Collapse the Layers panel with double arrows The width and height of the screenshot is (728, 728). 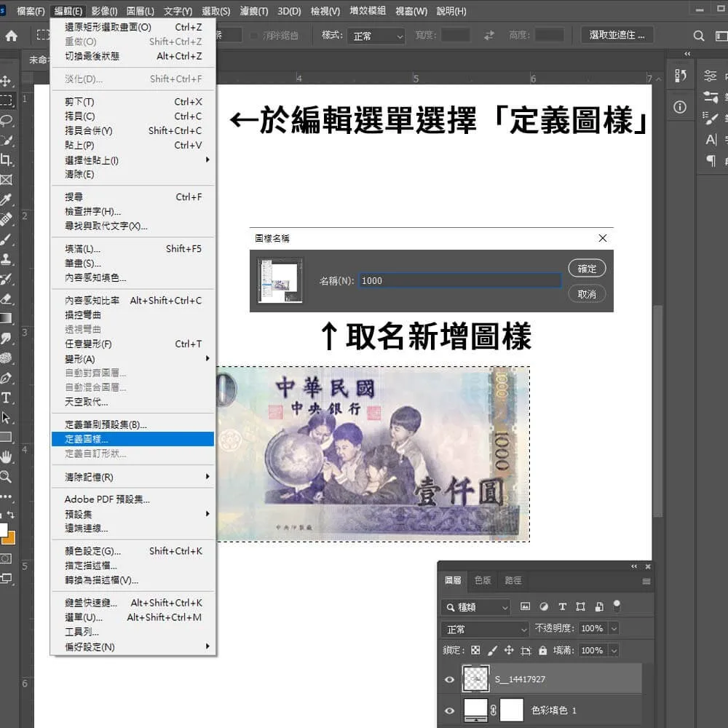634,566
